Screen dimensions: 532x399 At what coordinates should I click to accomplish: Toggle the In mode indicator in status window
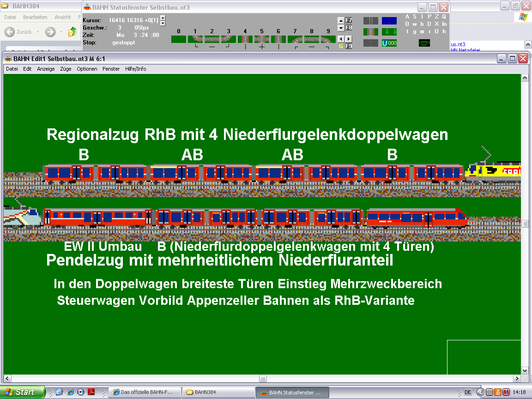[x=444, y=24]
